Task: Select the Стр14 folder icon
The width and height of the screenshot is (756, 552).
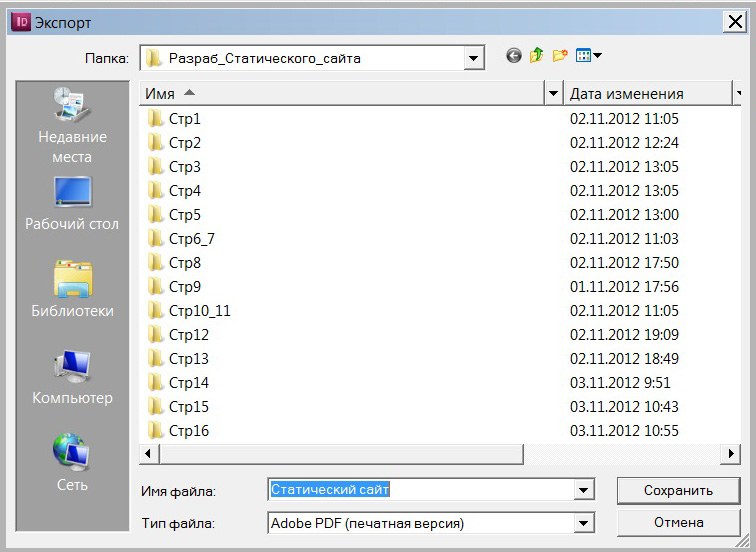Action: (x=155, y=383)
